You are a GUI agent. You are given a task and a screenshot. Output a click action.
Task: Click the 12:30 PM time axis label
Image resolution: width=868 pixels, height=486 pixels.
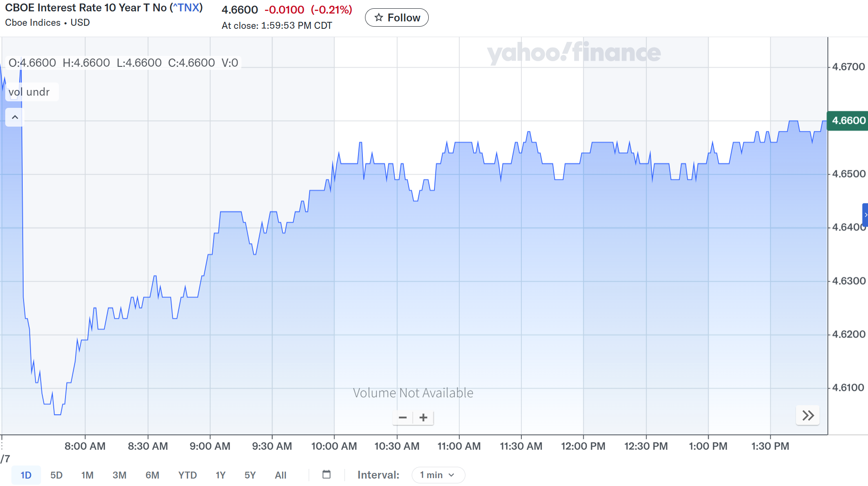click(646, 446)
